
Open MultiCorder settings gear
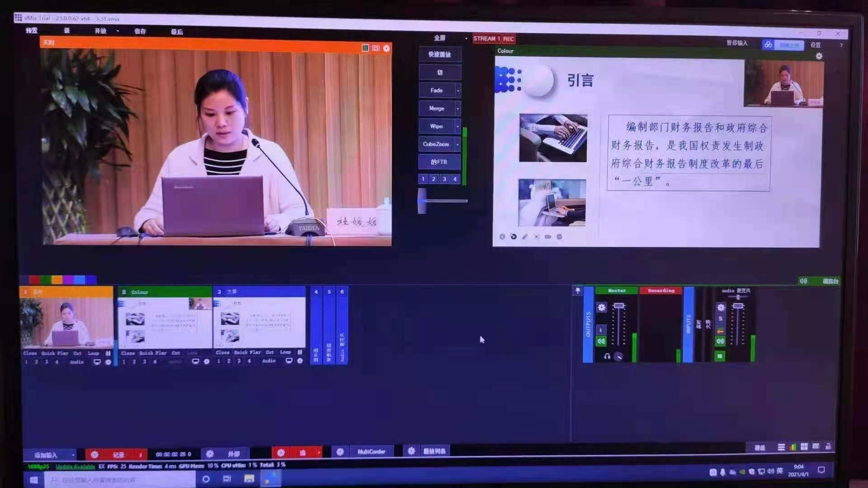(x=340, y=452)
